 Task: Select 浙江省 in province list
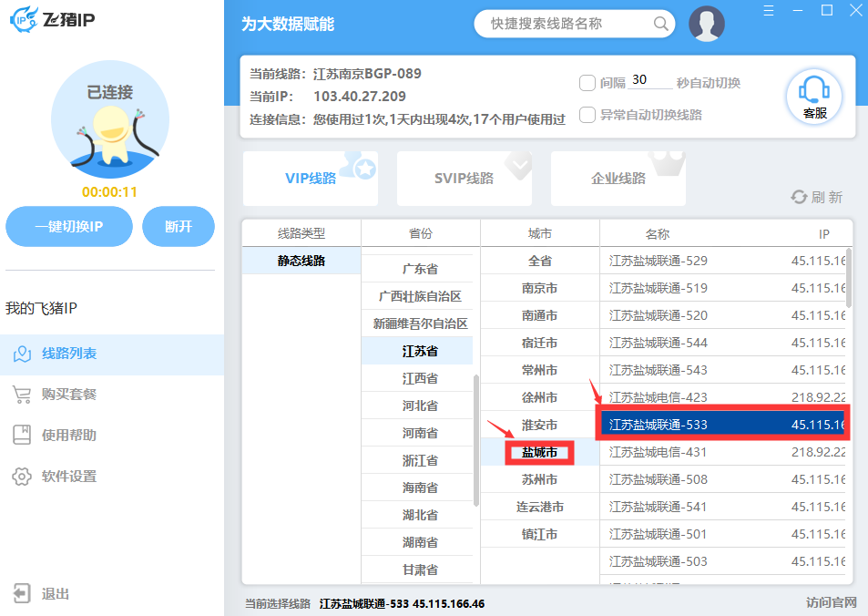coord(420,460)
